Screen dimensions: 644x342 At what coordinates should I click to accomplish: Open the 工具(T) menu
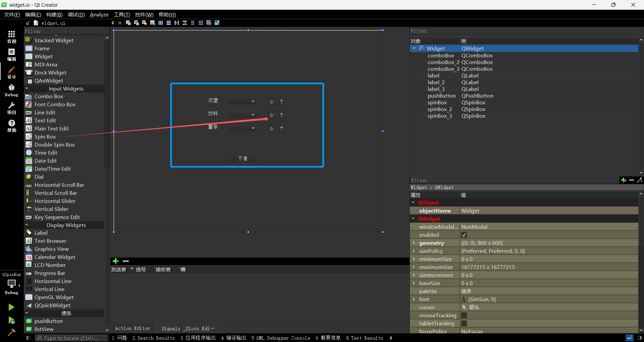click(122, 14)
